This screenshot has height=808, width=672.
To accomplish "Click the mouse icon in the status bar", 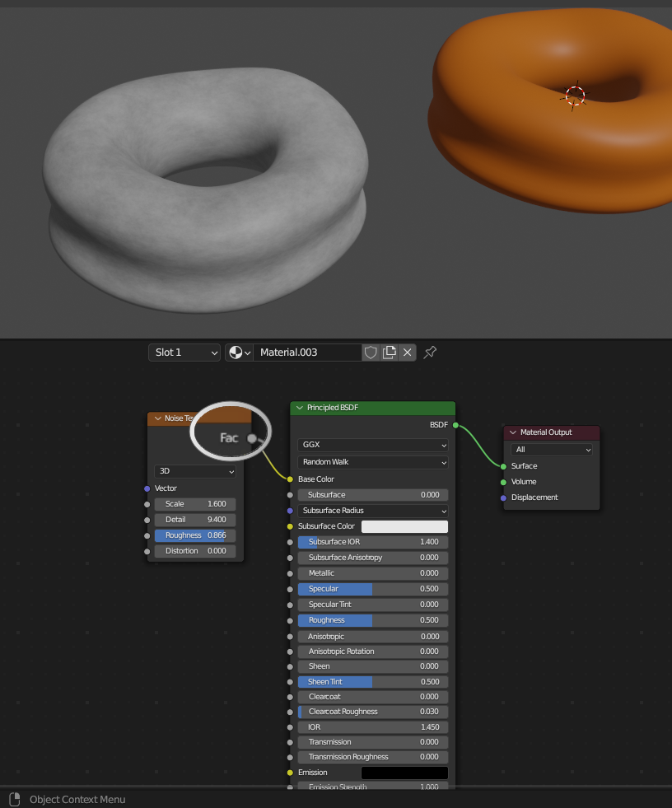I will pos(15,799).
